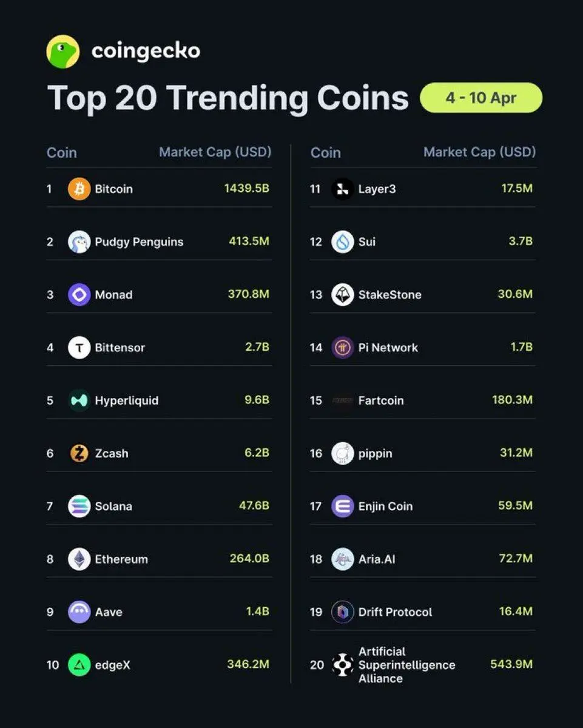
Task: Open the Bittensor coin name
Action: (x=120, y=348)
